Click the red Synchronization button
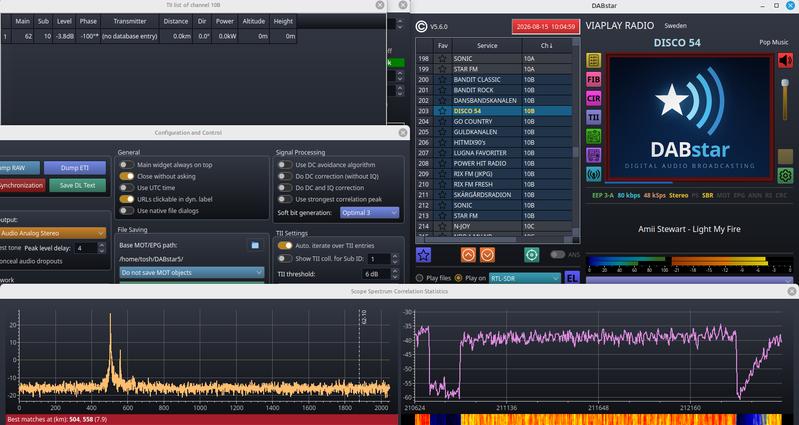 (x=22, y=185)
